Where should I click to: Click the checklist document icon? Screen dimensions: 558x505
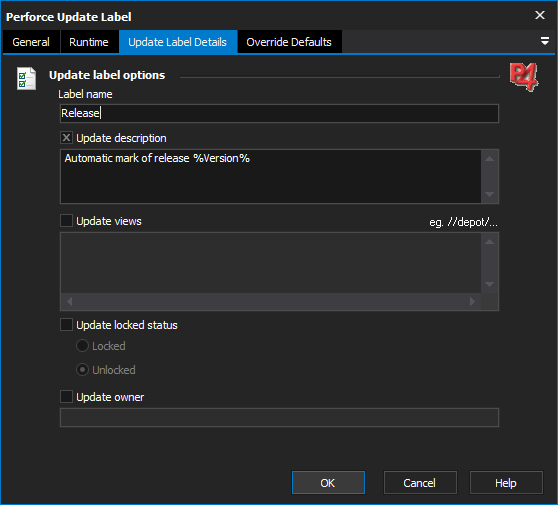26,78
